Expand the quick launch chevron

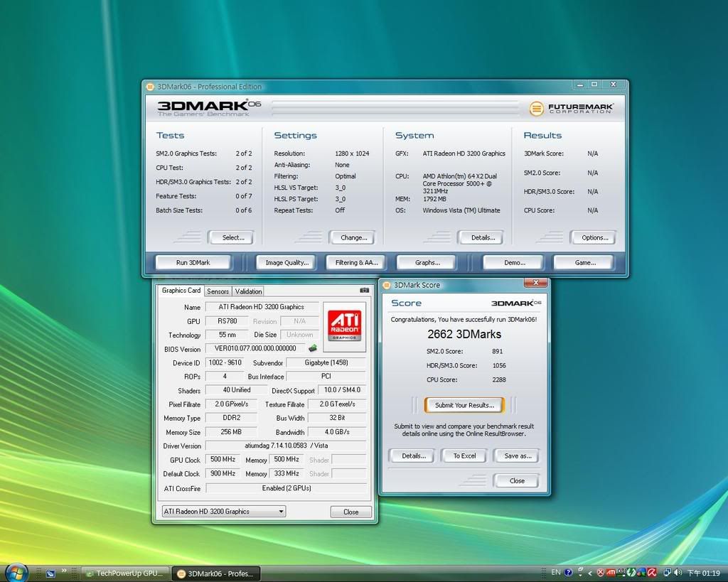(x=64, y=571)
